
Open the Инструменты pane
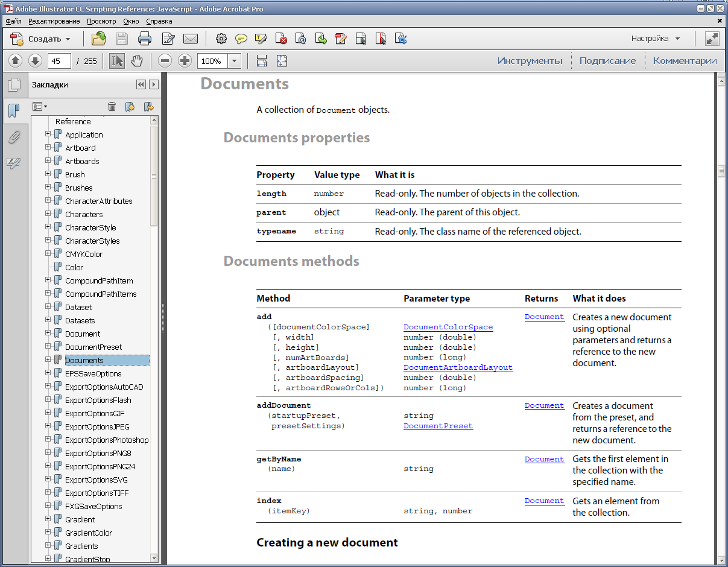530,61
